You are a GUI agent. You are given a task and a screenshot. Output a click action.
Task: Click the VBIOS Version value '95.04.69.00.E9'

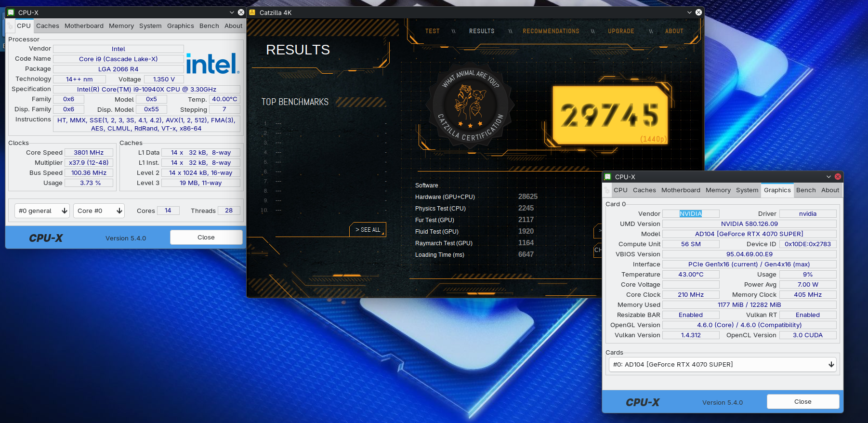coord(750,254)
